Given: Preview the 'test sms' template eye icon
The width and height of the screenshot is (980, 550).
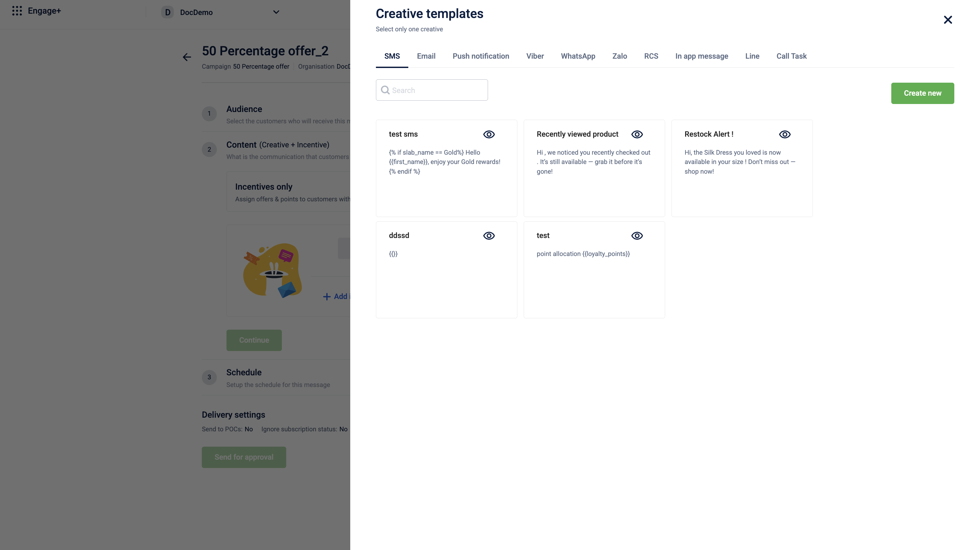Looking at the screenshot, I should (489, 134).
